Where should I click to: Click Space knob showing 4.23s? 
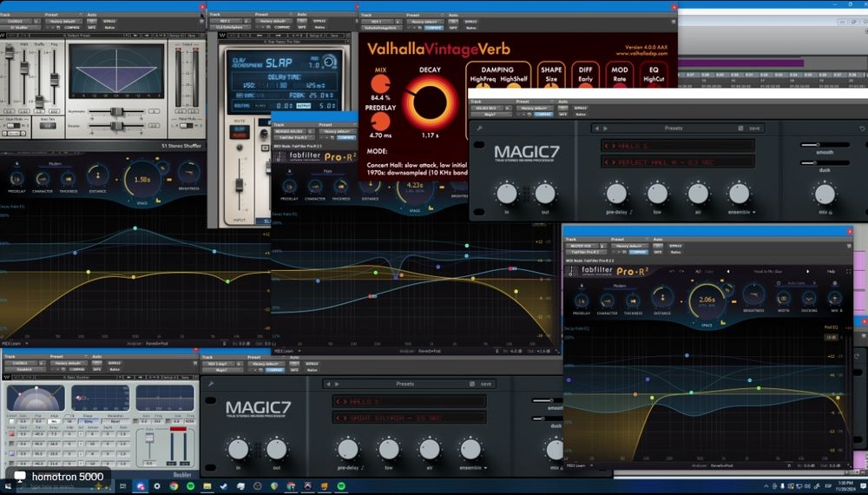pyautogui.click(x=415, y=186)
